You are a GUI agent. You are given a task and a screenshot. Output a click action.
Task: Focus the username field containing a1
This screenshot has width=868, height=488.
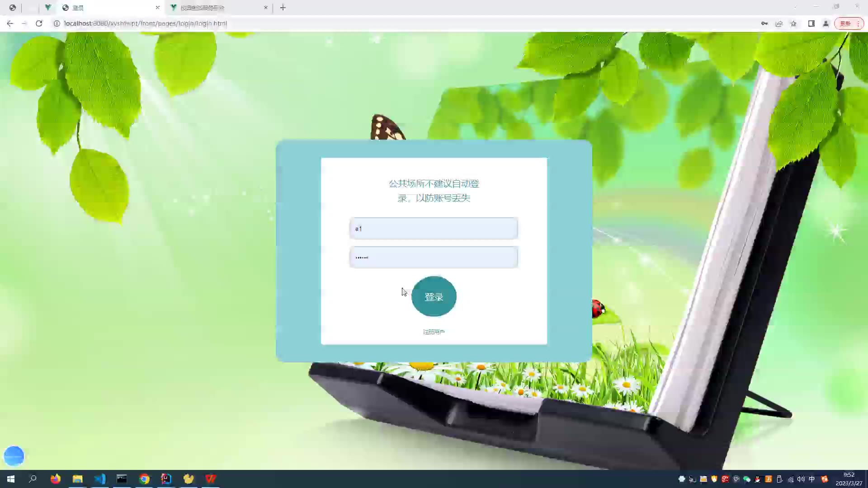[434, 229]
